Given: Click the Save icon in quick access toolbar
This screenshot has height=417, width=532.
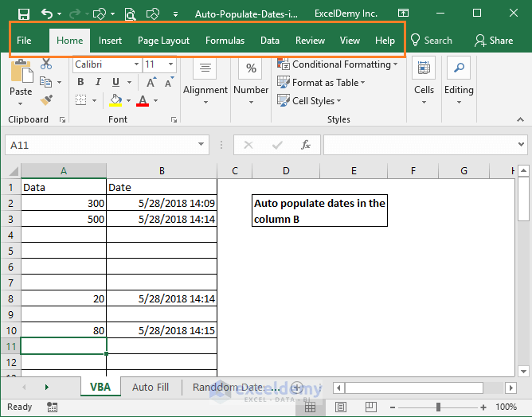Looking at the screenshot, I should [24, 14].
